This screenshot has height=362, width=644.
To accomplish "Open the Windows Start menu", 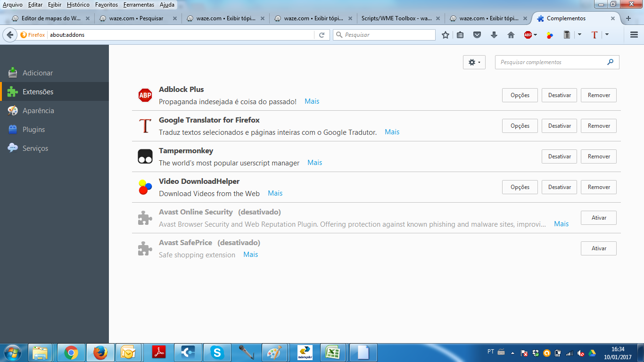I will [x=13, y=353].
